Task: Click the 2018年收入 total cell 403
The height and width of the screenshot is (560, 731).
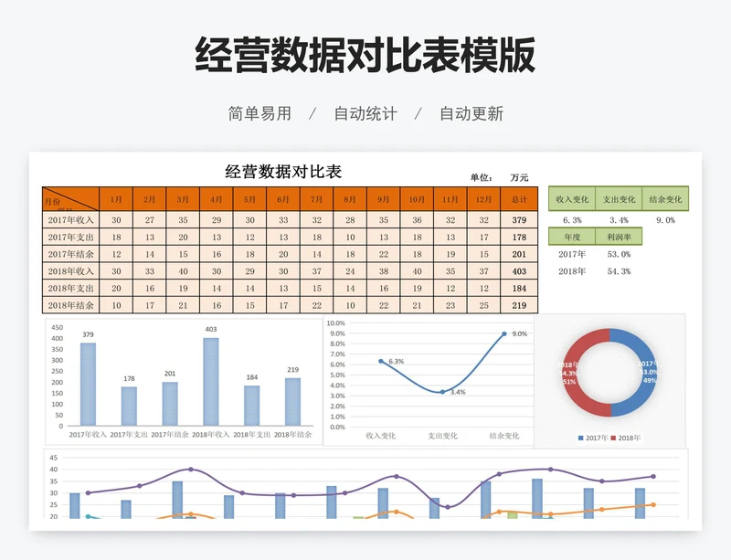Action: click(x=519, y=271)
